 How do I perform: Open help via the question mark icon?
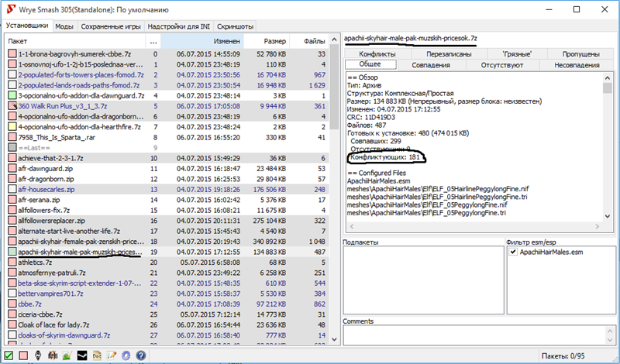pos(141,355)
